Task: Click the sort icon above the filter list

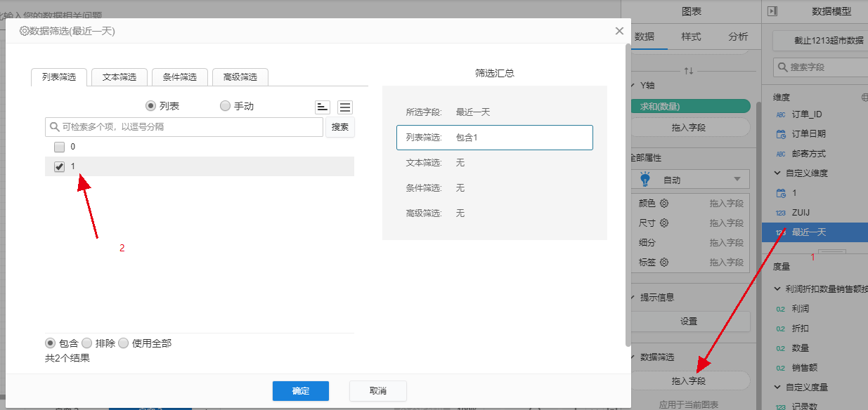Action: (x=323, y=107)
